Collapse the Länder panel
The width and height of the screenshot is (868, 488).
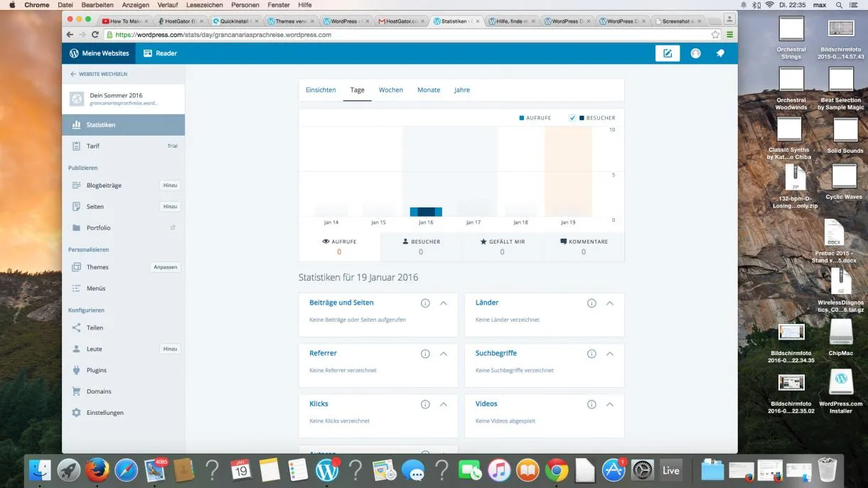pos(610,303)
